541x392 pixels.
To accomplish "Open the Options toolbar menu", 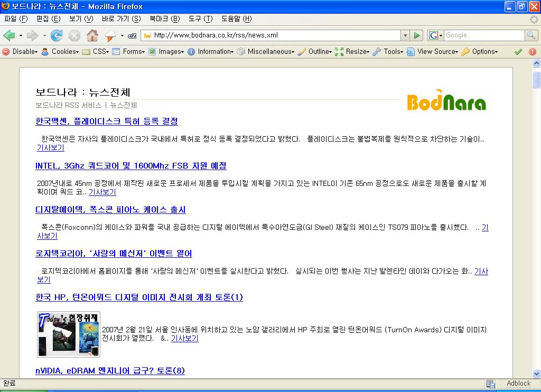I will pyautogui.click(x=480, y=52).
